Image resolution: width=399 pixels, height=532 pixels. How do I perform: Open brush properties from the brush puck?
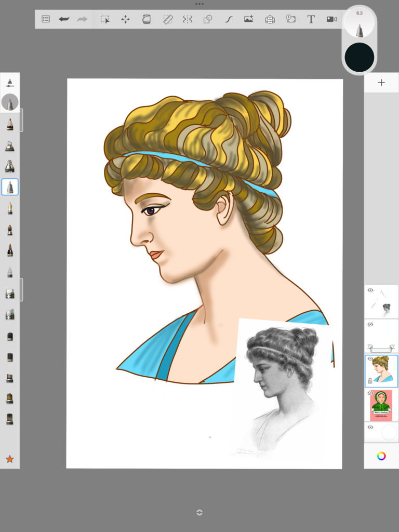(360, 23)
